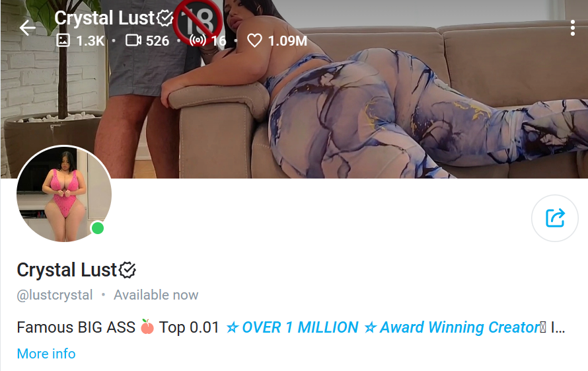Click the photos icon beside 1.3K

tap(63, 40)
